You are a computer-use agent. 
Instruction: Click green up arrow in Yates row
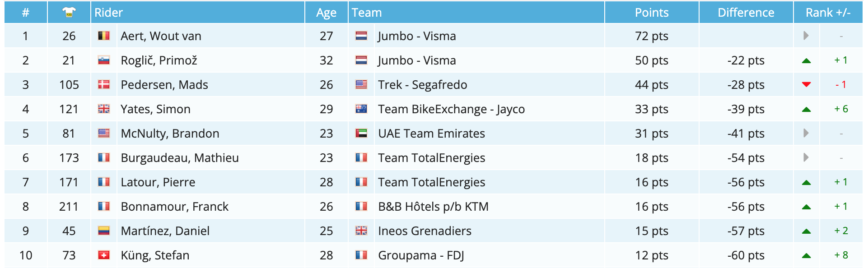tap(806, 109)
